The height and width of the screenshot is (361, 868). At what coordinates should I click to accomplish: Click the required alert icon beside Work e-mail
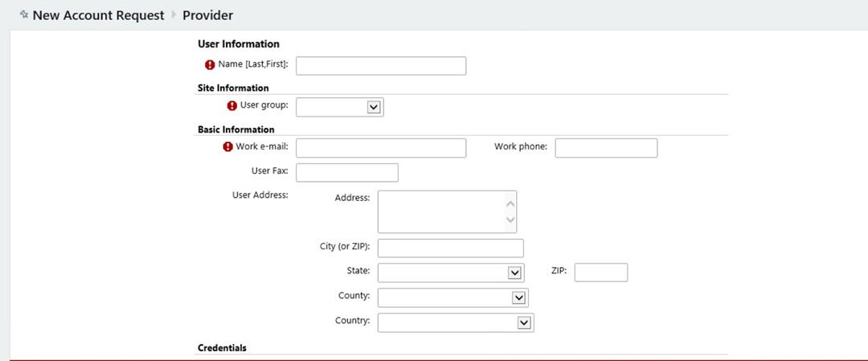tap(227, 146)
